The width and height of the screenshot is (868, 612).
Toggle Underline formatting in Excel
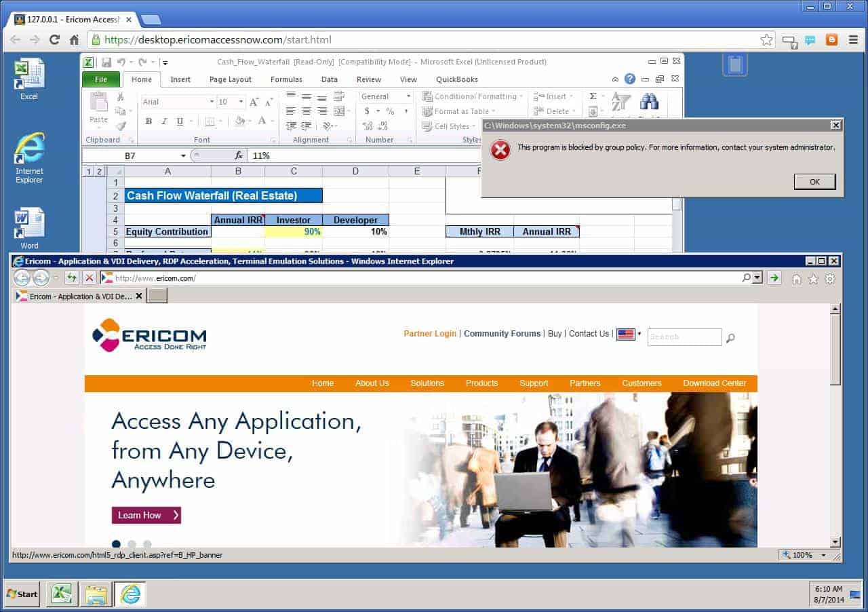pyautogui.click(x=180, y=121)
